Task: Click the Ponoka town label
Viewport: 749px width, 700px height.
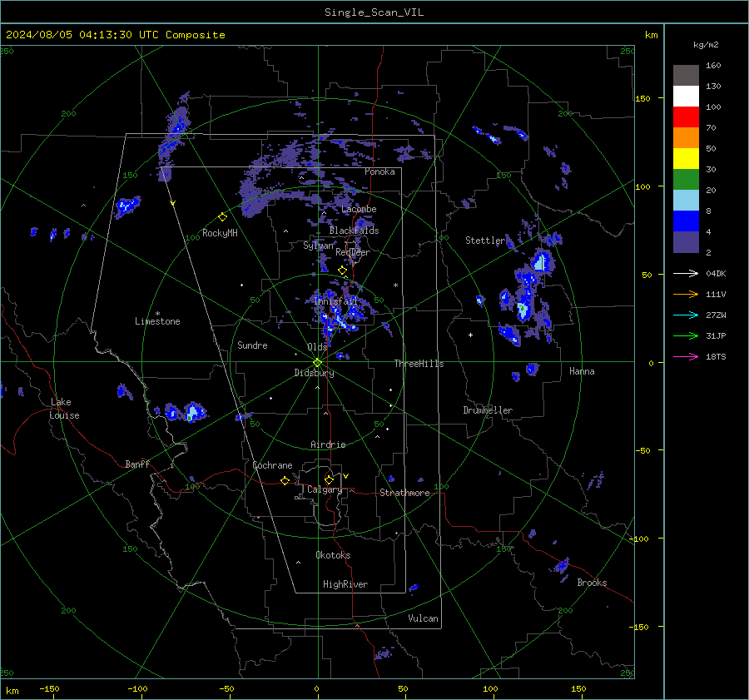Action: [x=379, y=171]
